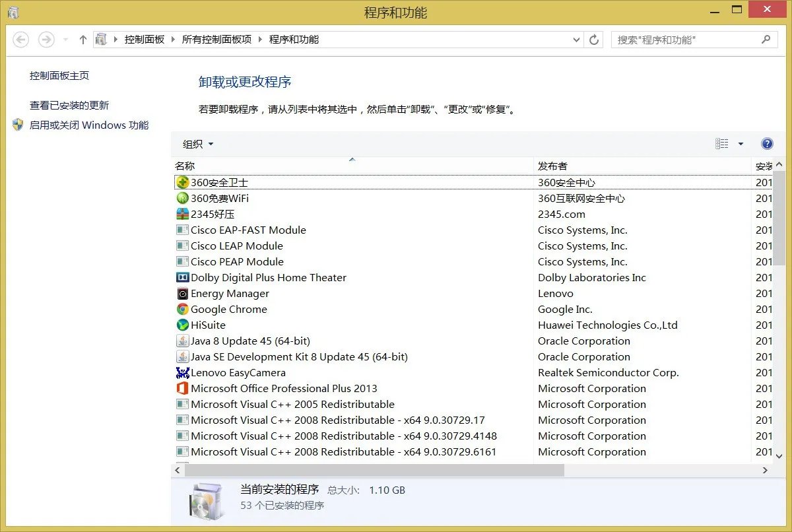Click the Microsoft Office Professional Plus 2013 icon
This screenshot has height=532, width=792.
(x=183, y=388)
